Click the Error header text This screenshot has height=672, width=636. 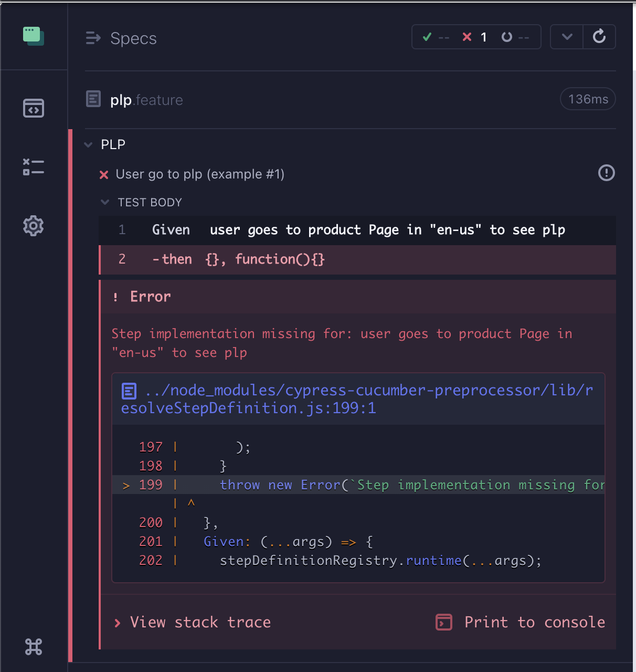151,297
